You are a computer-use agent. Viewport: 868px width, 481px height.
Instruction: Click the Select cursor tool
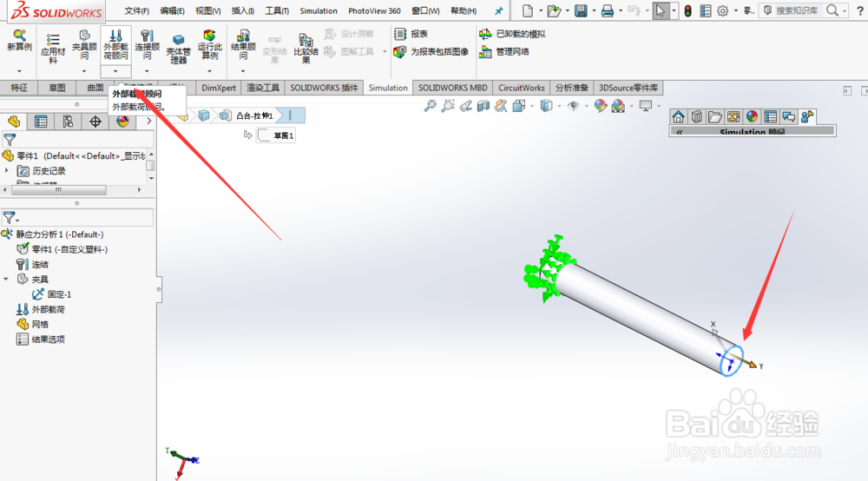point(660,10)
